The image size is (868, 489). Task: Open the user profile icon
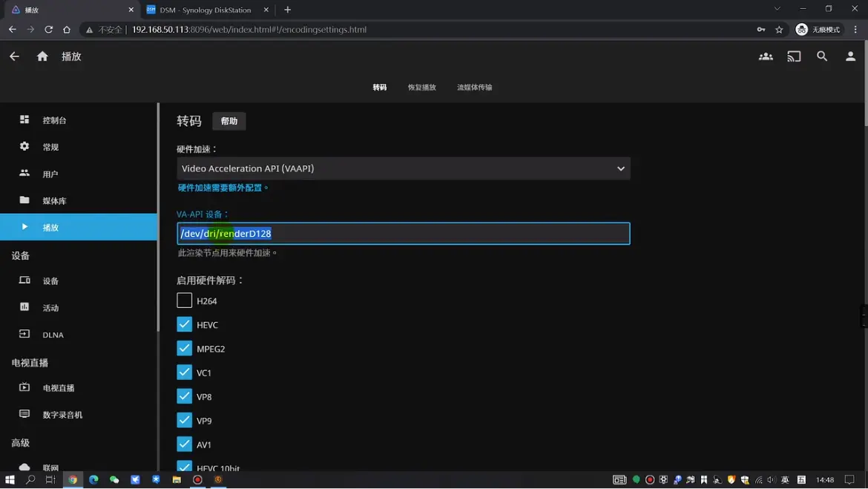click(x=850, y=56)
